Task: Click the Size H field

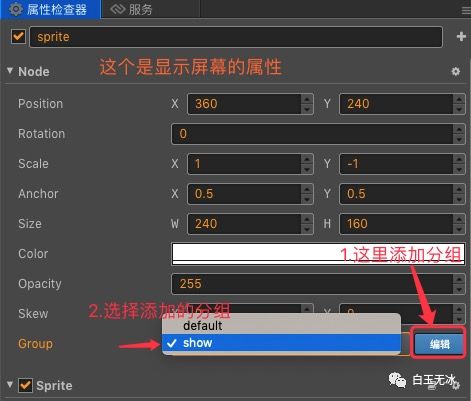Action: coord(396,224)
